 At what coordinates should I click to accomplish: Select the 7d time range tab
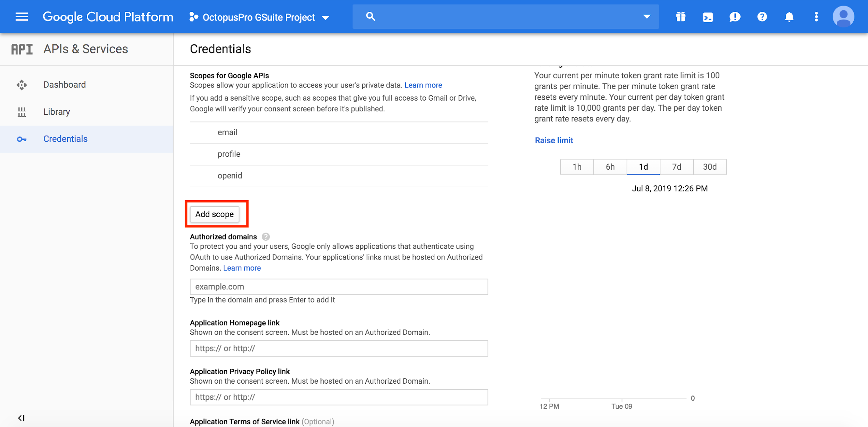pos(677,167)
